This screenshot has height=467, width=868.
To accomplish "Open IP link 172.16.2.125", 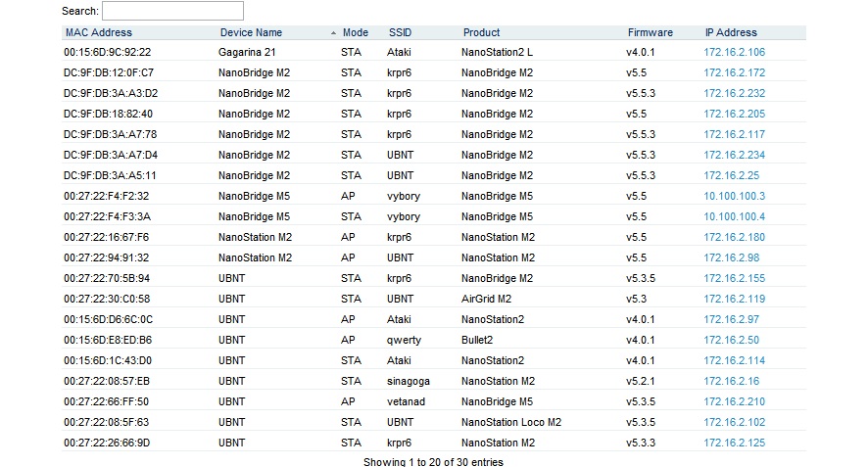I will coord(734,443).
